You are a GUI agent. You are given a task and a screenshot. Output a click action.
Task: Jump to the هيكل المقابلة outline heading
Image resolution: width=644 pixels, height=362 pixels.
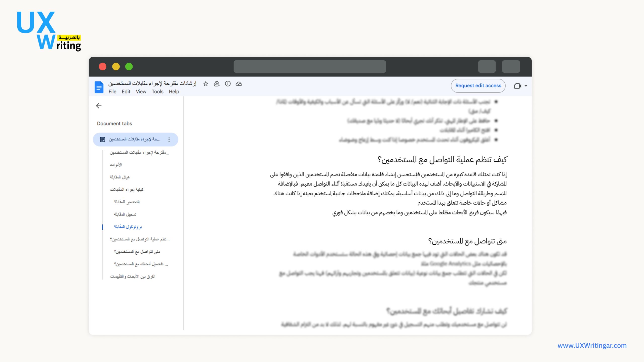point(119,177)
